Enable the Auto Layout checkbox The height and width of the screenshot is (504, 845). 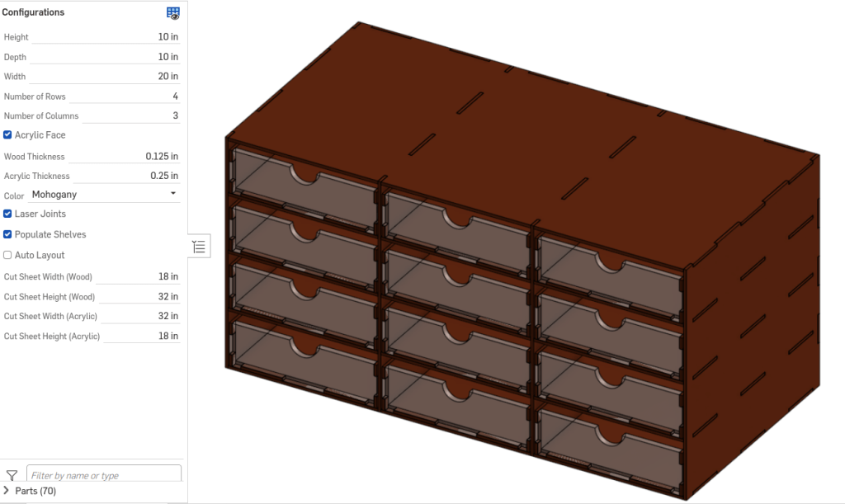(8, 256)
